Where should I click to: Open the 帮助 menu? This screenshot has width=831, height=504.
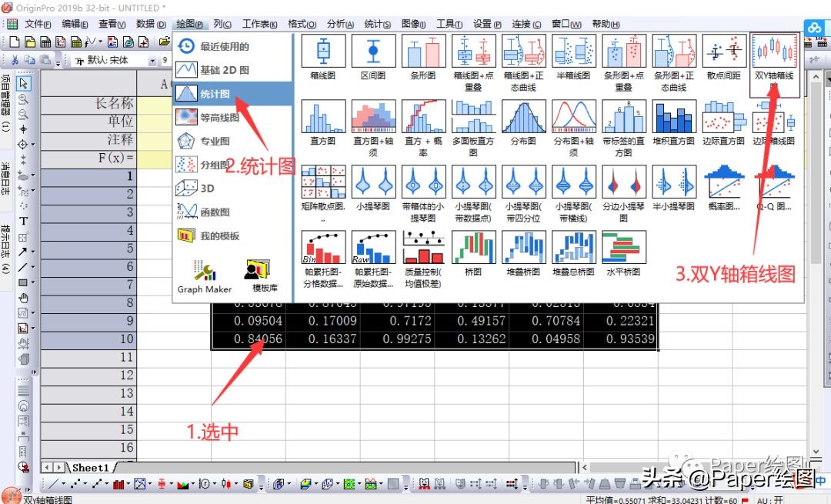click(606, 24)
